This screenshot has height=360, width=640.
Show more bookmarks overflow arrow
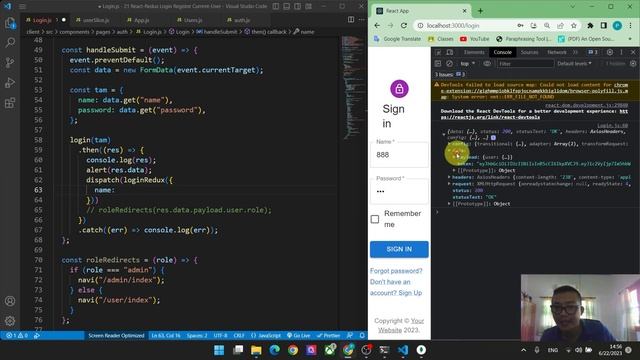630,39
